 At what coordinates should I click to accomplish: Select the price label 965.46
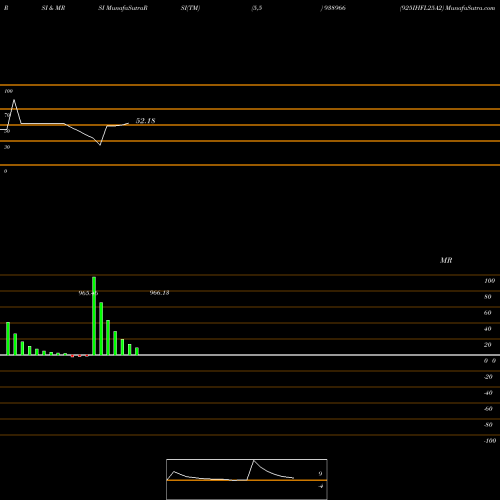tap(88, 293)
